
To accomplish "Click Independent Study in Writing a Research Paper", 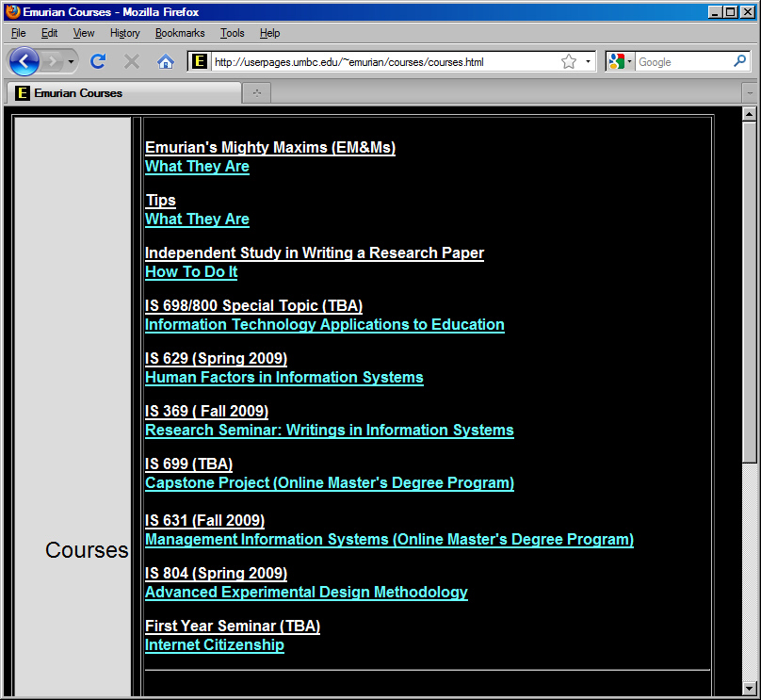I will click(315, 252).
